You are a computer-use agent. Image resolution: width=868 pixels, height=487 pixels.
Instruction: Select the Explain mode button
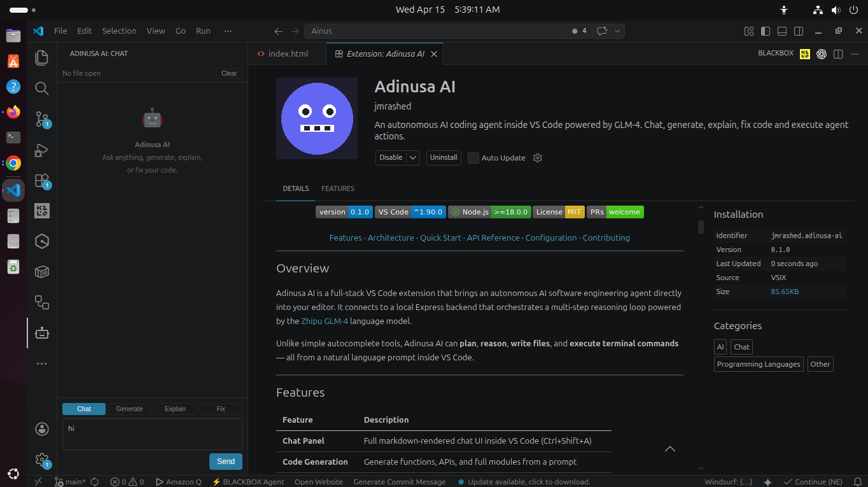click(x=175, y=409)
